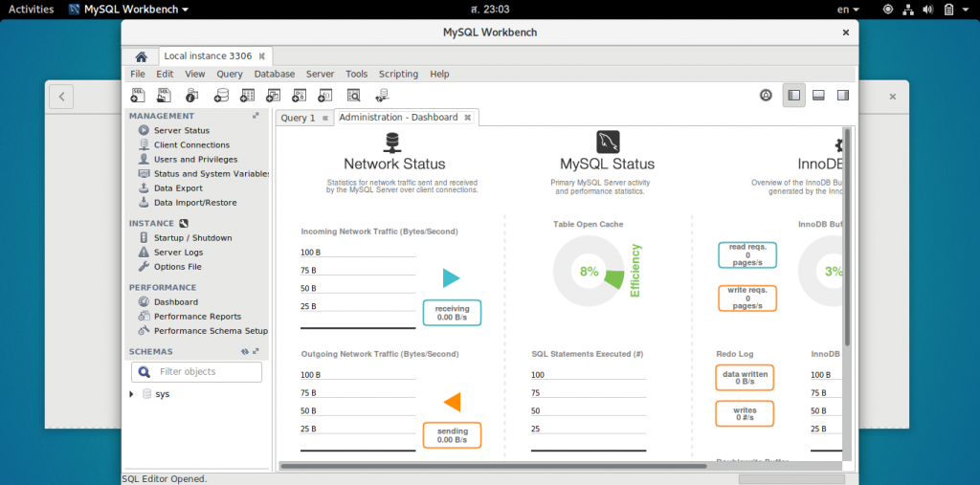980x485 pixels.
Task: Close the Query 1 tab
Action: [325, 118]
